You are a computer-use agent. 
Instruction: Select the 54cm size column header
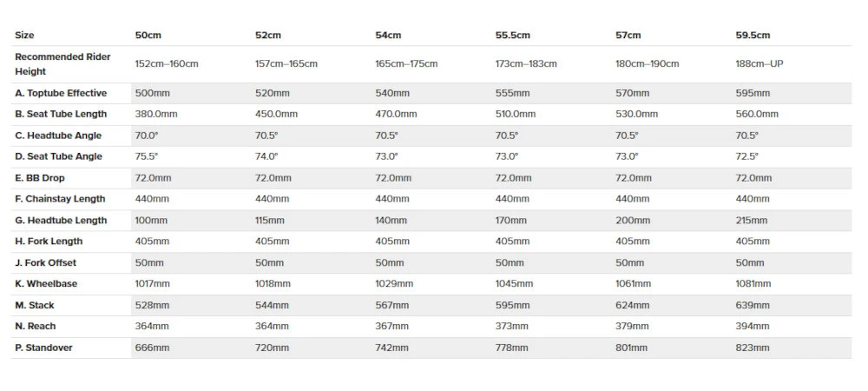click(x=388, y=36)
